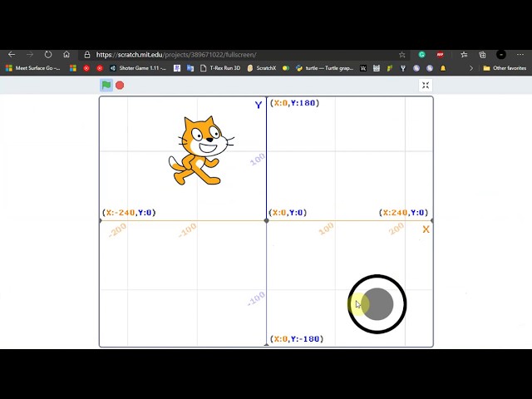Viewport: 532px width, 399px height.
Task: Open the black W bookmark icon
Action: [x=363, y=68]
